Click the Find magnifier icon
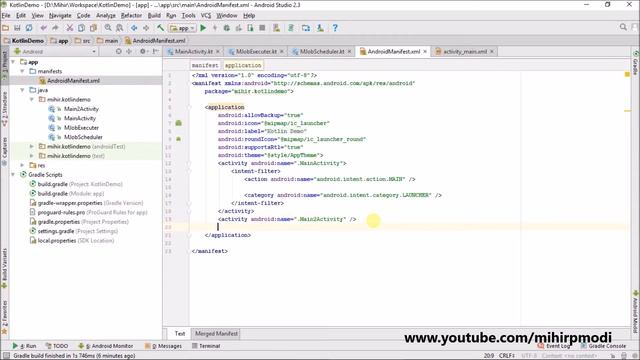This screenshot has height=360, width=640. pyautogui.click(x=108, y=28)
